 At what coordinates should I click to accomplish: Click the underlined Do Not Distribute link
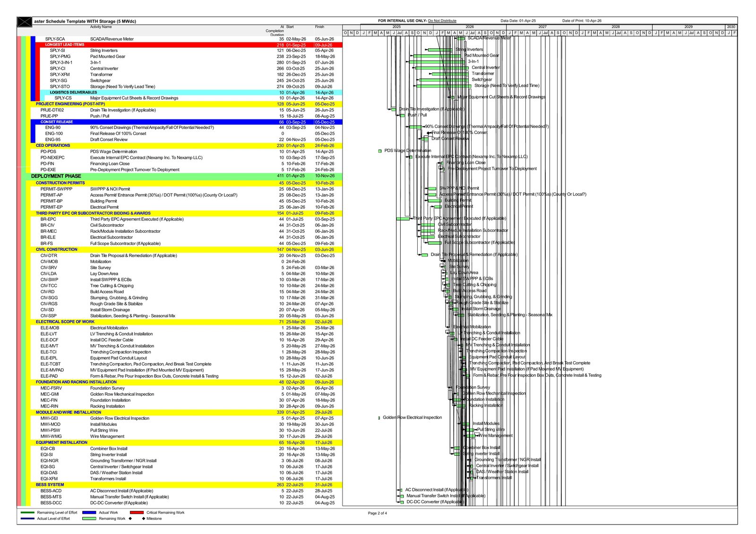(443, 21)
